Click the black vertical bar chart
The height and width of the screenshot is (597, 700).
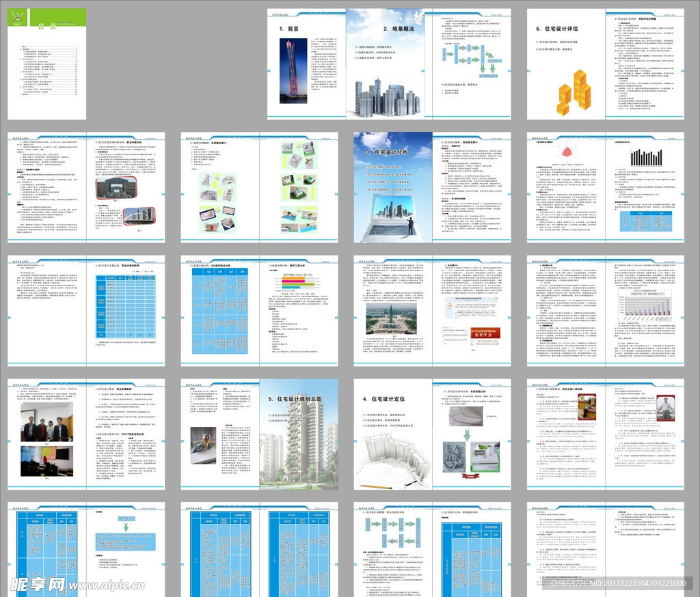click(x=655, y=156)
